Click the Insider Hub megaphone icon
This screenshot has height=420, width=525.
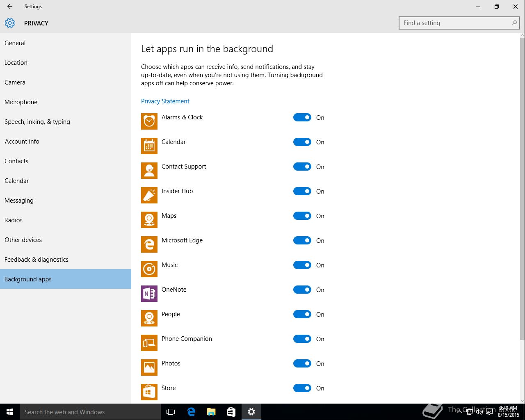coord(149,195)
